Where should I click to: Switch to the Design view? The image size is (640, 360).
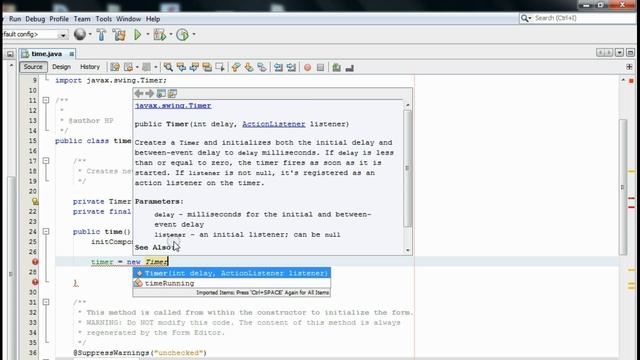tap(62, 67)
